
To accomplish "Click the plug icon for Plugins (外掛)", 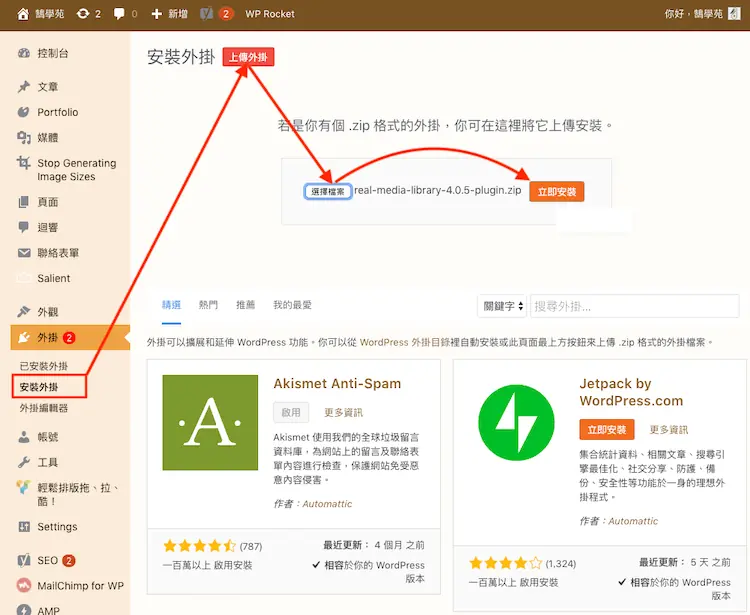I will [24, 338].
